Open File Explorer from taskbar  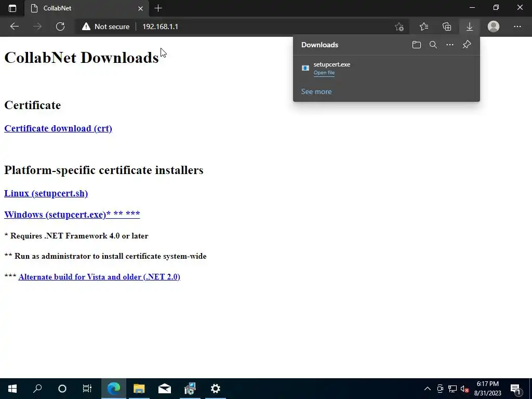pos(139,389)
